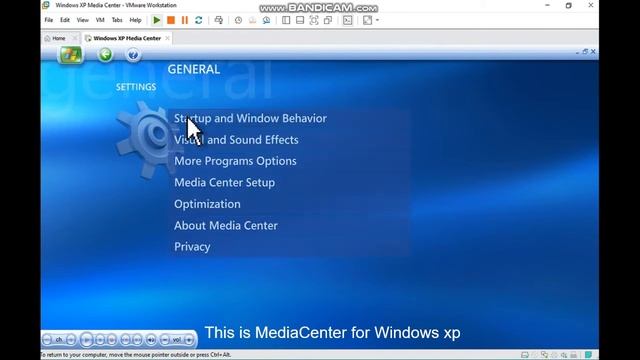
Task: Click channel up plus button
Action: point(71,340)
